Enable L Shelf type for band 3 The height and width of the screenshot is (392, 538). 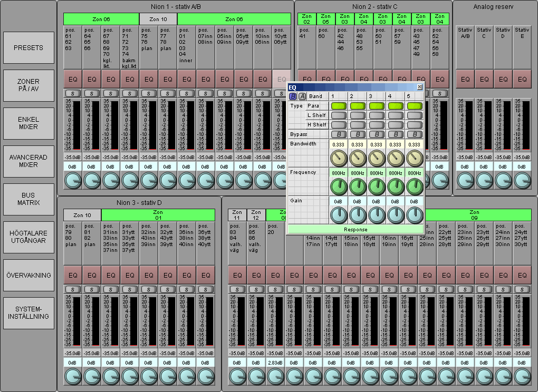point(377,115)
